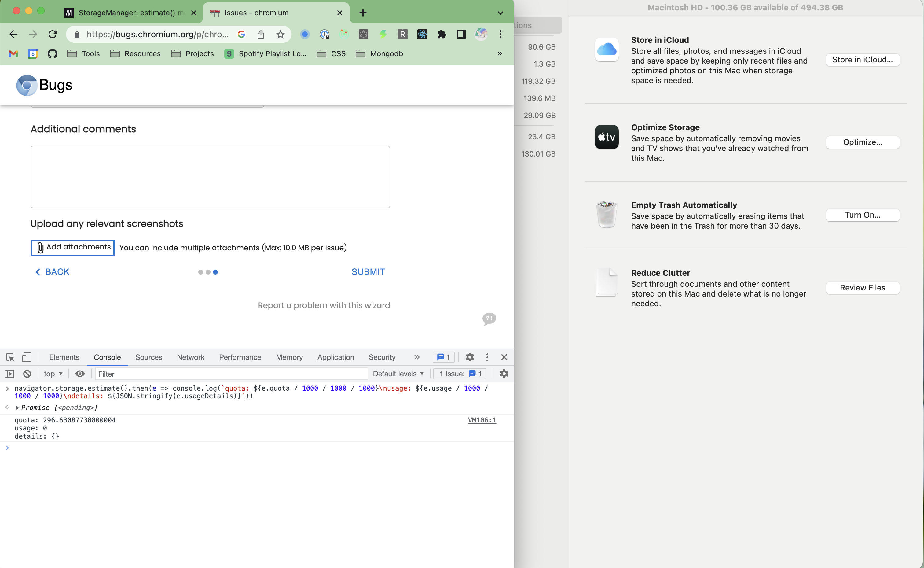Open DevTools customize three-dot menu
Viewport: 924px width, 568px height.
point(487,357)
